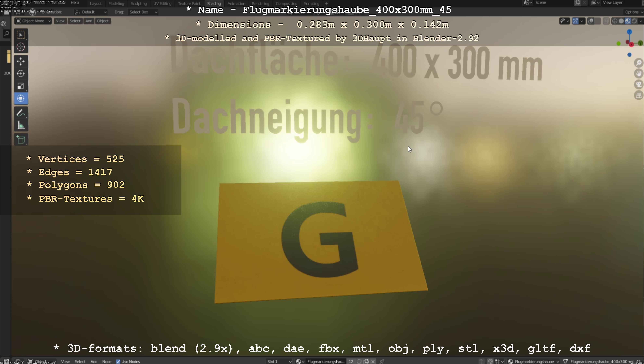Image resolution: width=644 pixels, height=364 pixels.
Task: Click the zoom viewport gizmo button
Action: point(639,63)
